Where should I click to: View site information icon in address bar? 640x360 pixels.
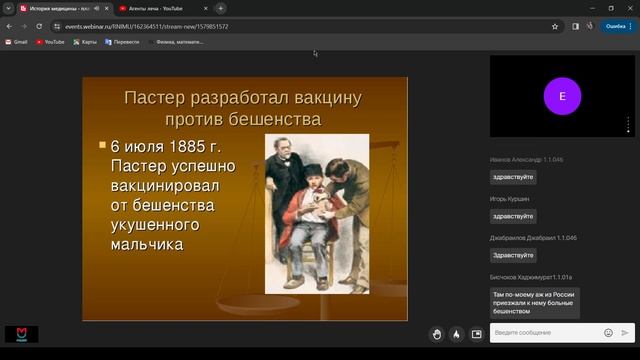tap(57, 27)
